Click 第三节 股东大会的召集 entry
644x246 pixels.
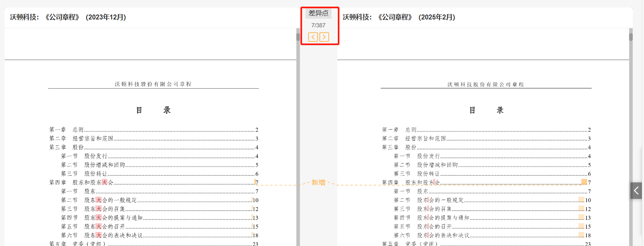[x=160, y=209]
